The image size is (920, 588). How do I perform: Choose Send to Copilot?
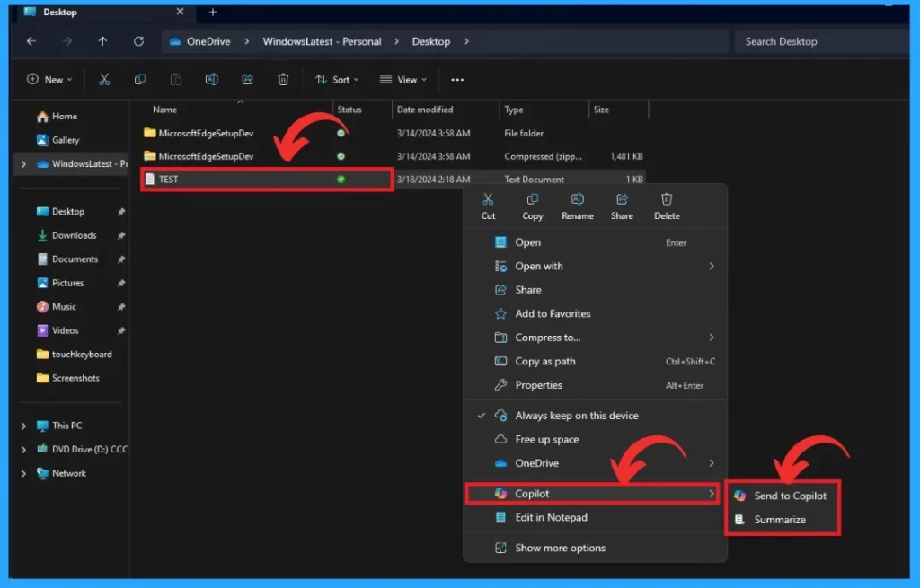783,496
